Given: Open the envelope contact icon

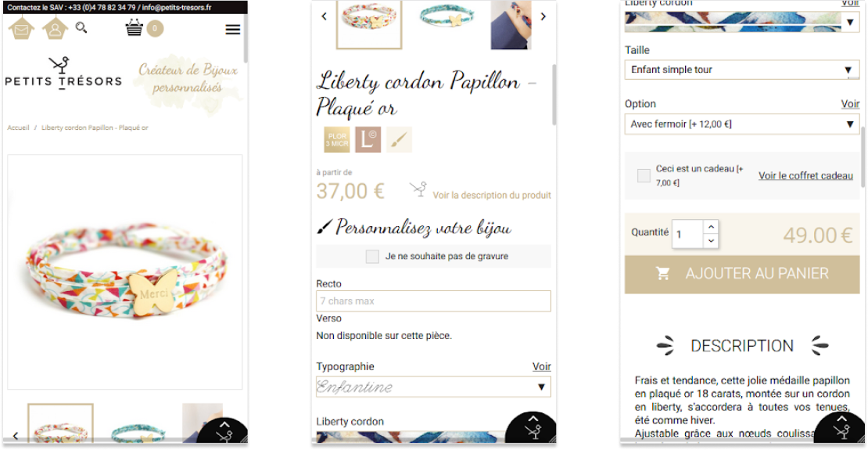Looking at the screenshot, I should tap(21, 28).
